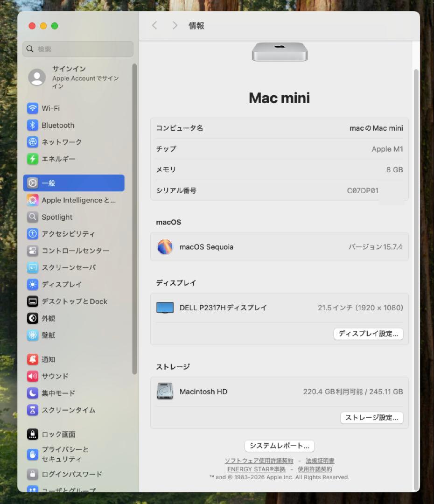Viewport: 434px width, 504px height.
Task: Open the Bluetooth icon in sidebar
Action: (33, 125)
